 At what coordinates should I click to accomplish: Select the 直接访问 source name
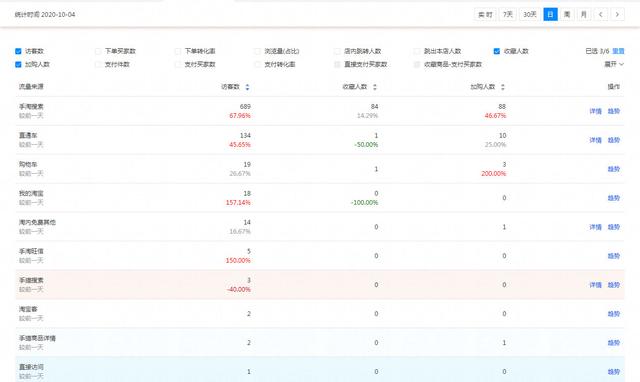[31, 367]
